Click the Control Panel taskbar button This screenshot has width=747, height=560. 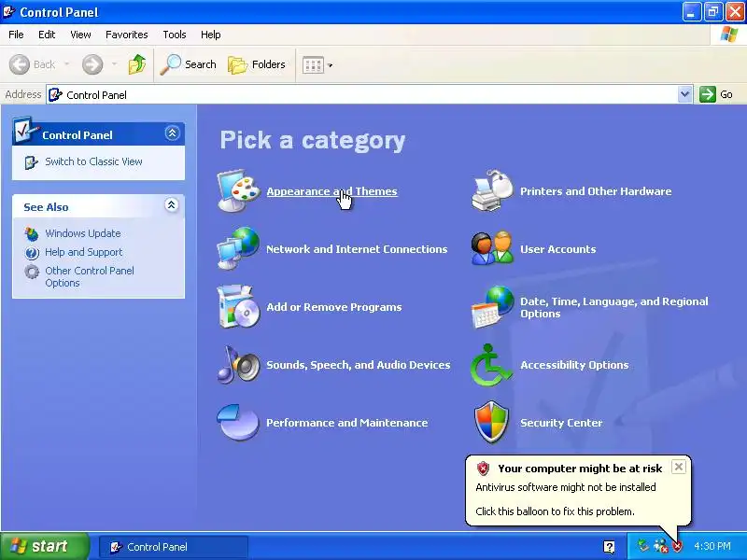tap(174, 547)
